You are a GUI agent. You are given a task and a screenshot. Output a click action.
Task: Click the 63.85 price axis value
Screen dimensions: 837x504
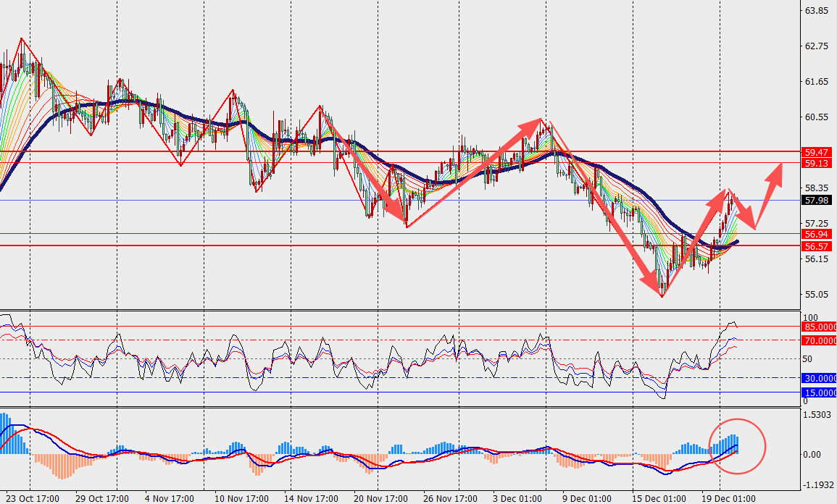(x=817, y=11)
